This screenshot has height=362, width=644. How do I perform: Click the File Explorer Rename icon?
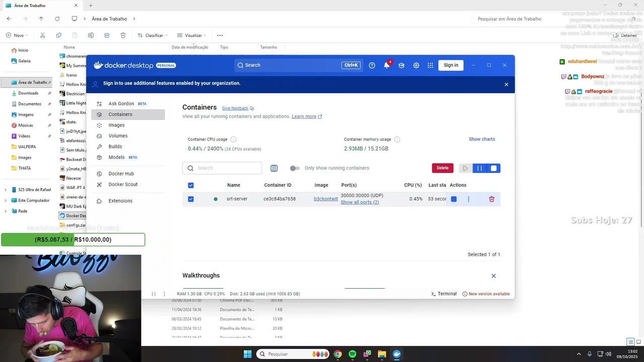(91, 35)
